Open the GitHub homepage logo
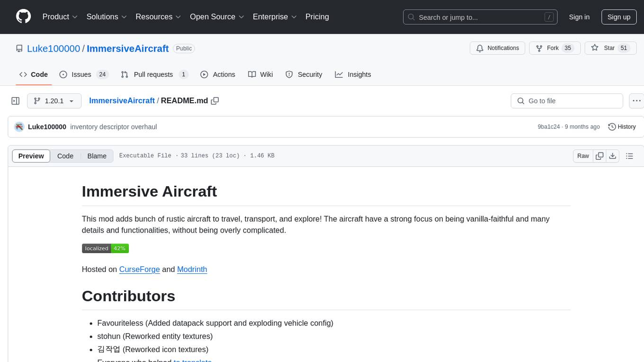The width and height of the screenshot is (644, 362). 23,17
